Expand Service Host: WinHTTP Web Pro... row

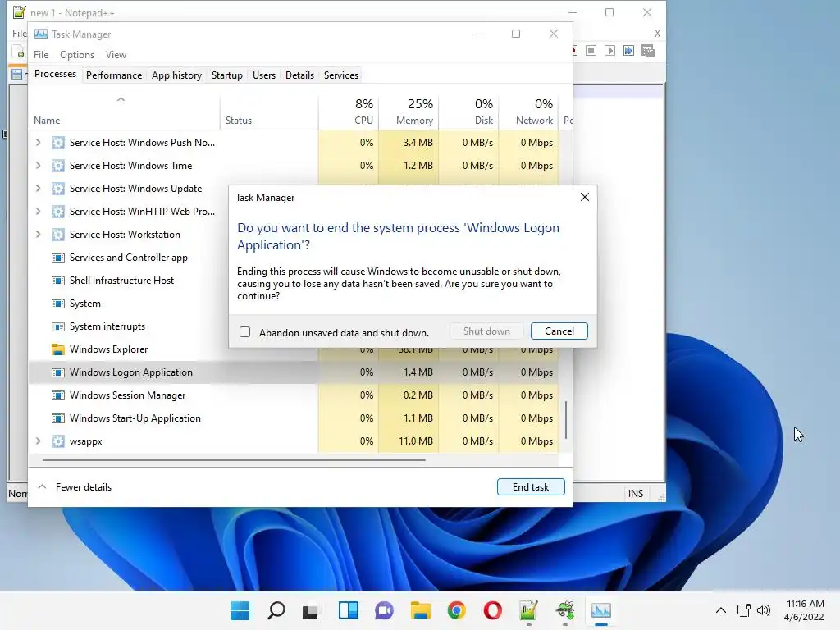click(38, 212)
